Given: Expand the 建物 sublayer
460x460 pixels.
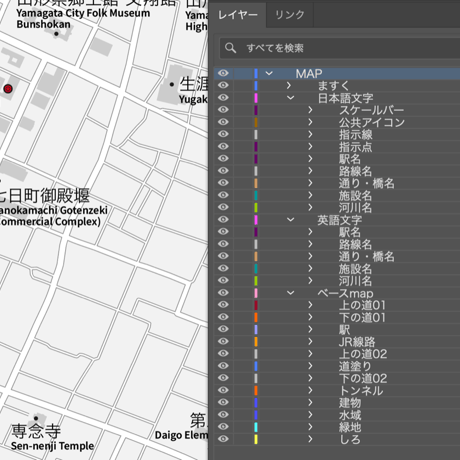Looking at the screenshot, I should [310, 402].
